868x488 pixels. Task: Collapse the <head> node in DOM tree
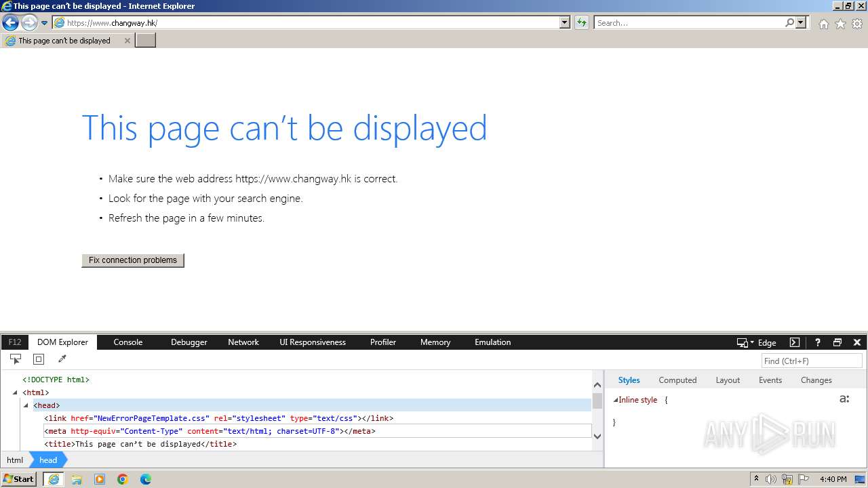26,405
